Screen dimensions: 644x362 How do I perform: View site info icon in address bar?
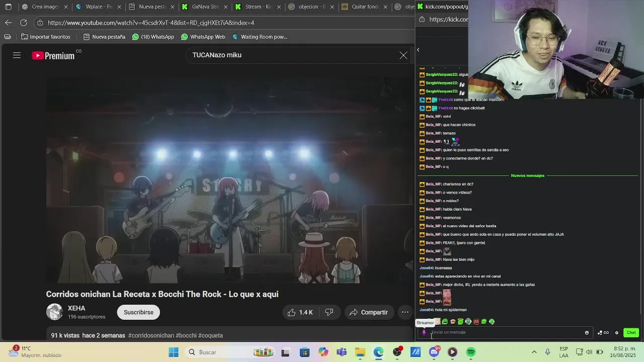point(40,23)
